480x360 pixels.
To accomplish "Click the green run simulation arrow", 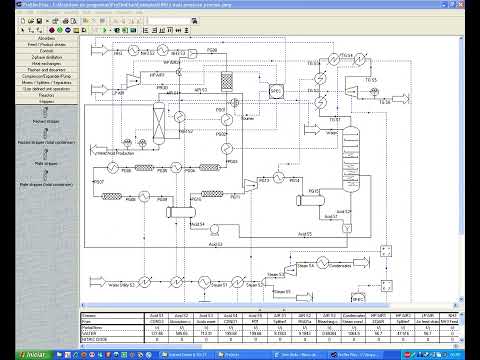I will (104, 30).
